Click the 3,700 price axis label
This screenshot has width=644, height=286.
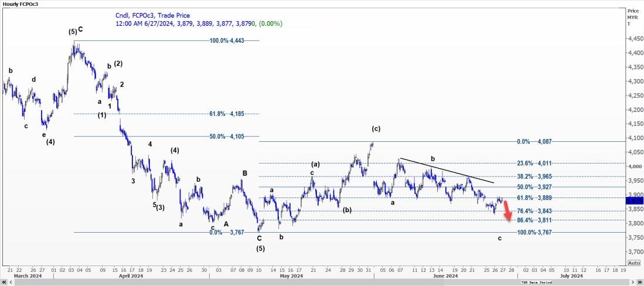[x=635, y=251]
